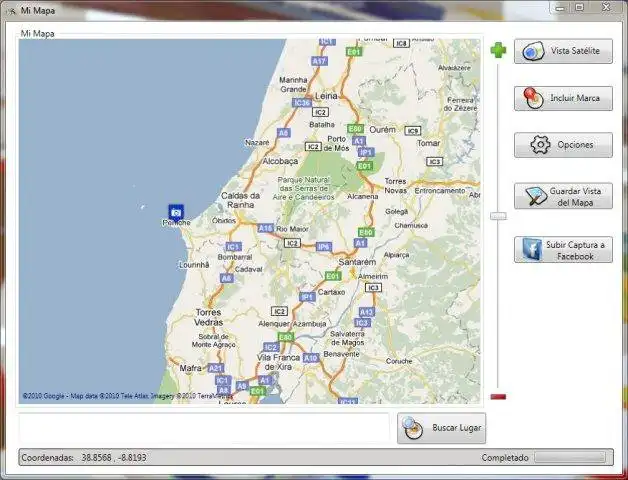This screenshot has height=480, width=628.
Task: Click the zoom slider handle
Action: click(498, 216)
